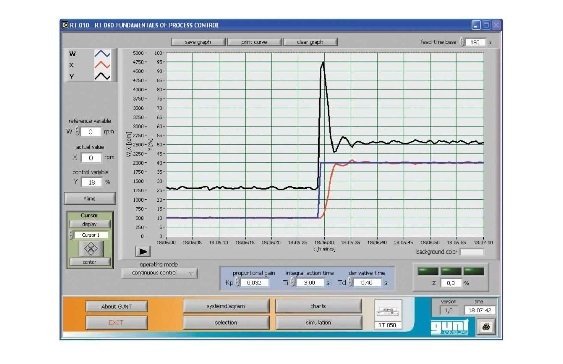Click the Kp proportional gain stepper arrows
Image resolution: width=563 pixels, height=364 pixels.
pyautogui.click(x=238, y=283)
